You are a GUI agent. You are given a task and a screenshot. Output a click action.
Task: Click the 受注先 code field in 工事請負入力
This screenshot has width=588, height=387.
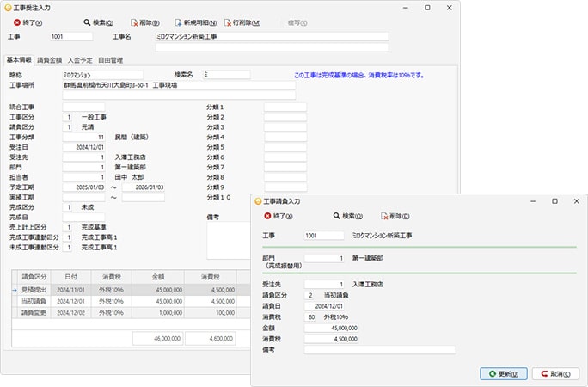[324, 285]
